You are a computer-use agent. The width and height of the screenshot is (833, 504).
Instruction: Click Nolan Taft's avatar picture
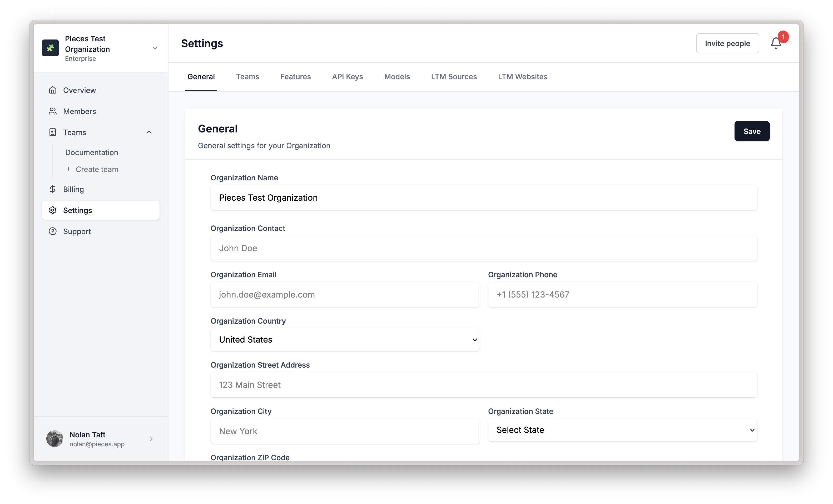[55, 439]
